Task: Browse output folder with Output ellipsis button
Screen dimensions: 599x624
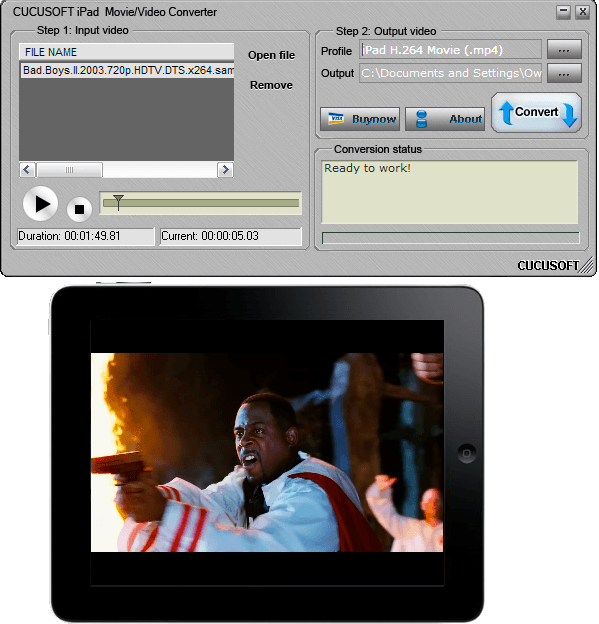Action: [564, 73]
